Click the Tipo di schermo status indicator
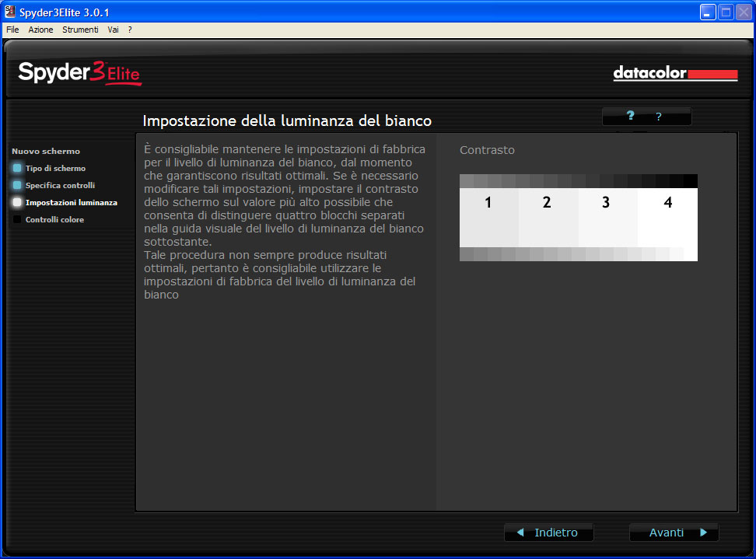The image size is (756, 559). click(17, 168)
